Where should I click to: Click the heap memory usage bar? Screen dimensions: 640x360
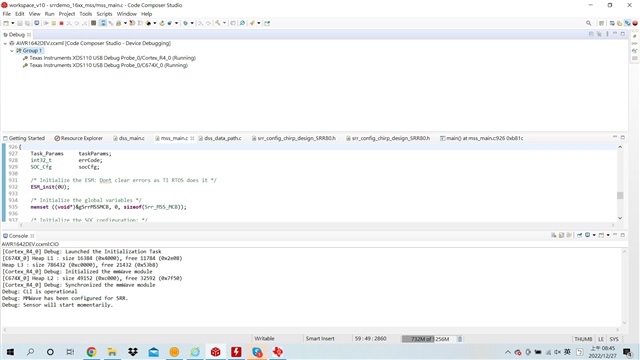click(x=428, y=339)
